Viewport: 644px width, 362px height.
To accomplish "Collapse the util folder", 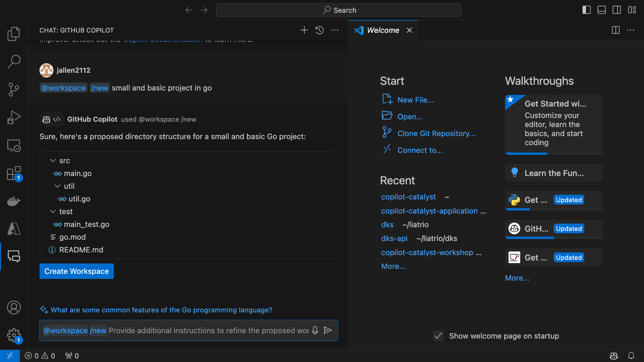I will click(58, 186).
